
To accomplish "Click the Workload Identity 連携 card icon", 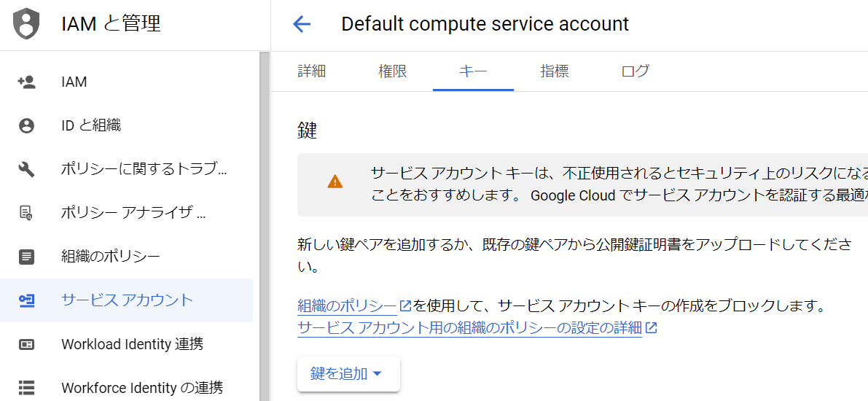I will pos(26,344).
